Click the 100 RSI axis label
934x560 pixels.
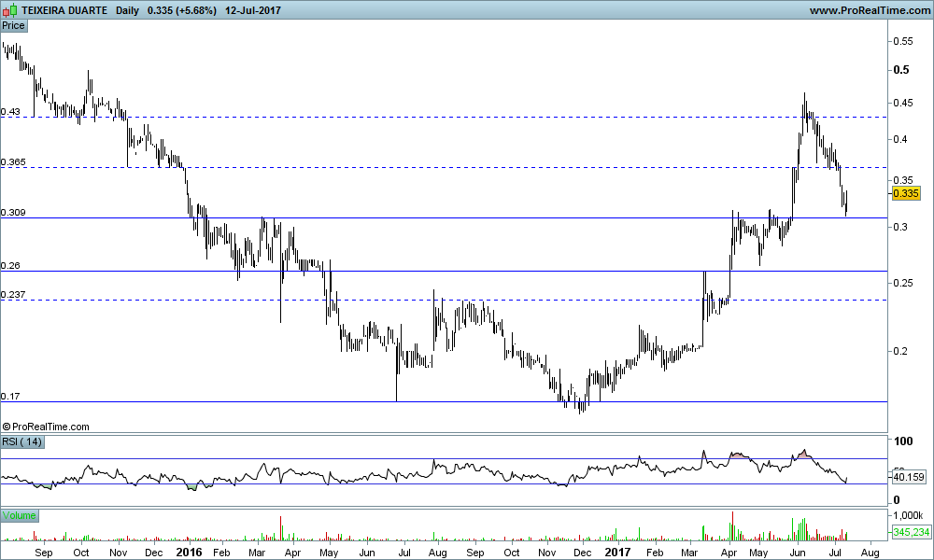[x=903, y=441]
